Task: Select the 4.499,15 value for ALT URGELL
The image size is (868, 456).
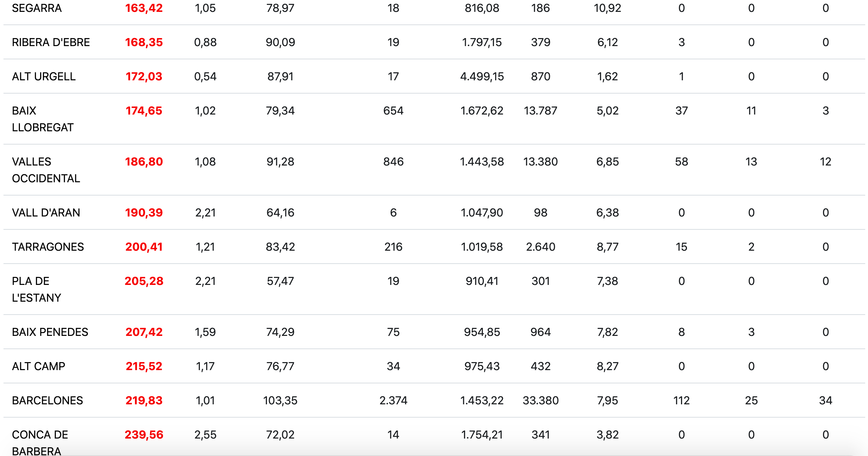Action: click(482, 76)
